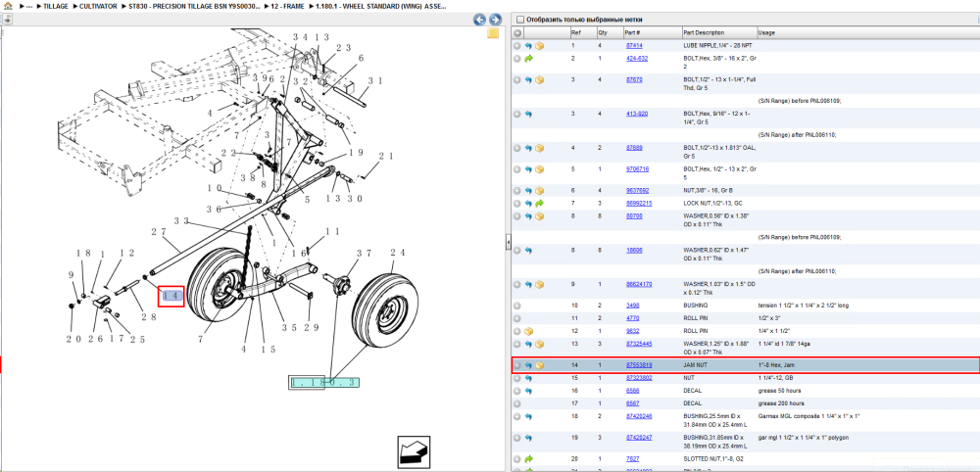
Task: Click the blue arrow icon for part 87414
Action: coord(528,46)
